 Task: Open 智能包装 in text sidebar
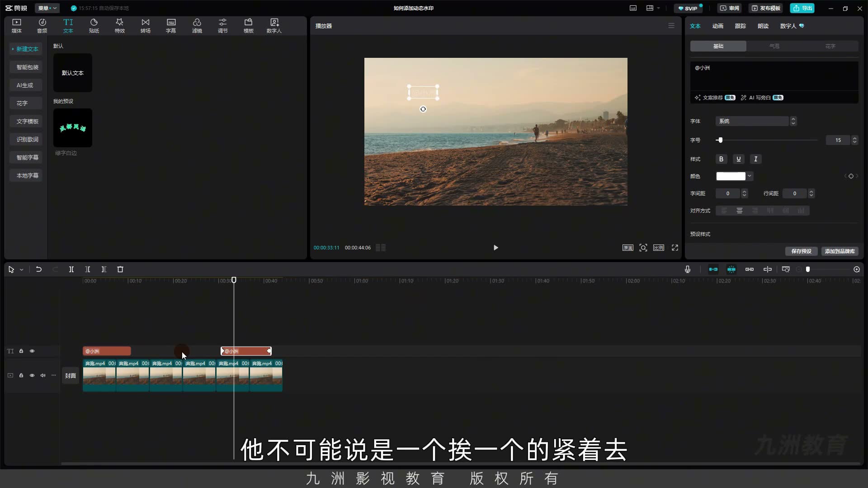coord(27,67)
